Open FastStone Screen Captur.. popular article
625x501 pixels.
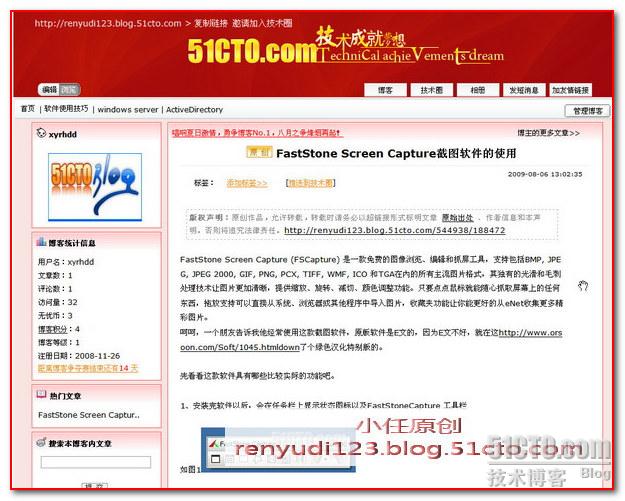89,415
